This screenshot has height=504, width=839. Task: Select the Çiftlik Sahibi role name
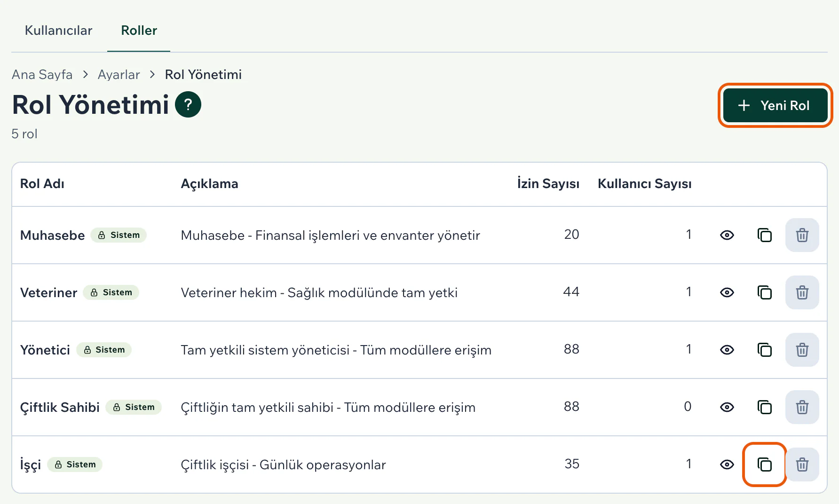click(60, 407)
